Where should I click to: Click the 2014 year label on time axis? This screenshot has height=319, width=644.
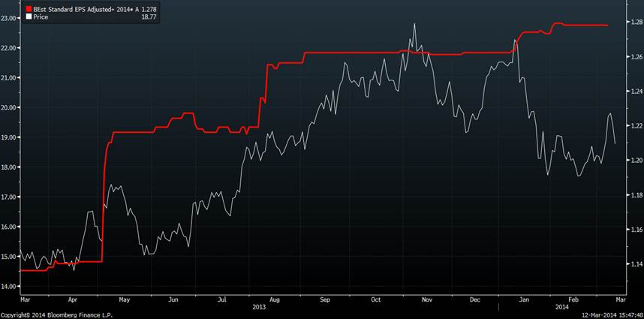tap(561, 307)
